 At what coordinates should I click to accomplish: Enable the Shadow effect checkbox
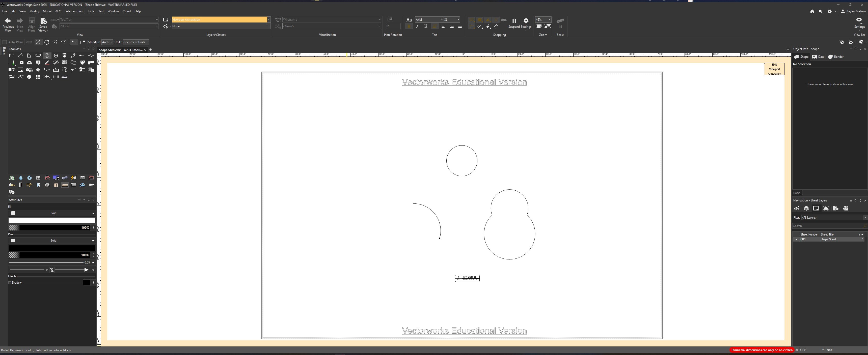point(10,283)
